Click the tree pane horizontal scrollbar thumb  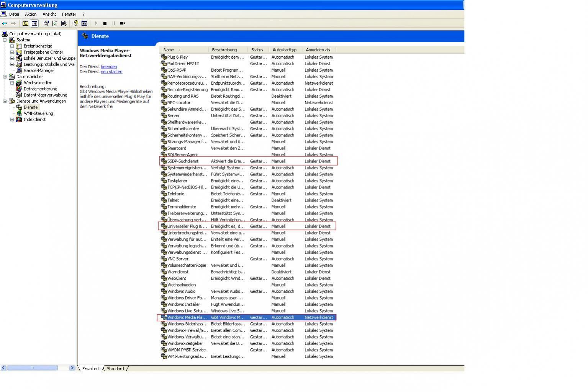tap(32, 368)
